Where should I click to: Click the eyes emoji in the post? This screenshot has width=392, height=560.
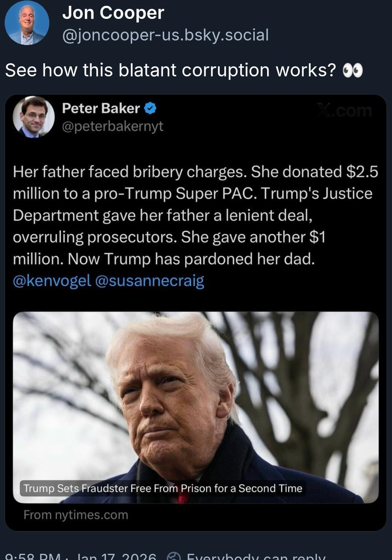point(353,71)
